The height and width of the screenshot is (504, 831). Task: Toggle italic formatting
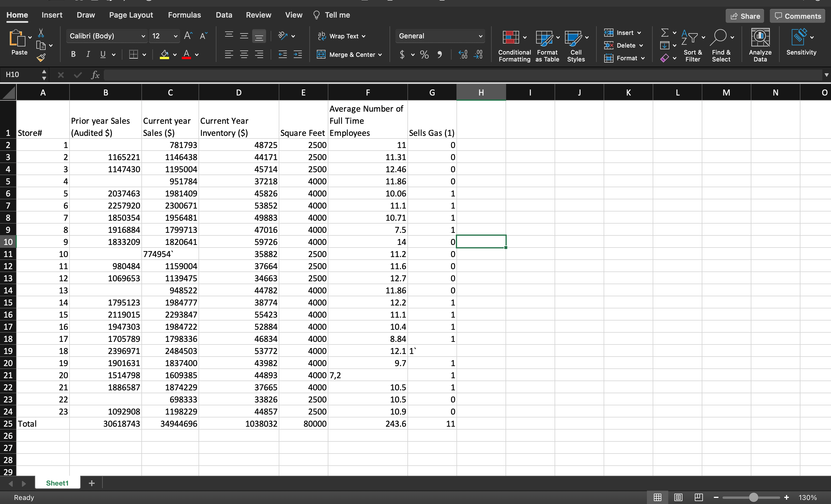[x=88, y=55]
